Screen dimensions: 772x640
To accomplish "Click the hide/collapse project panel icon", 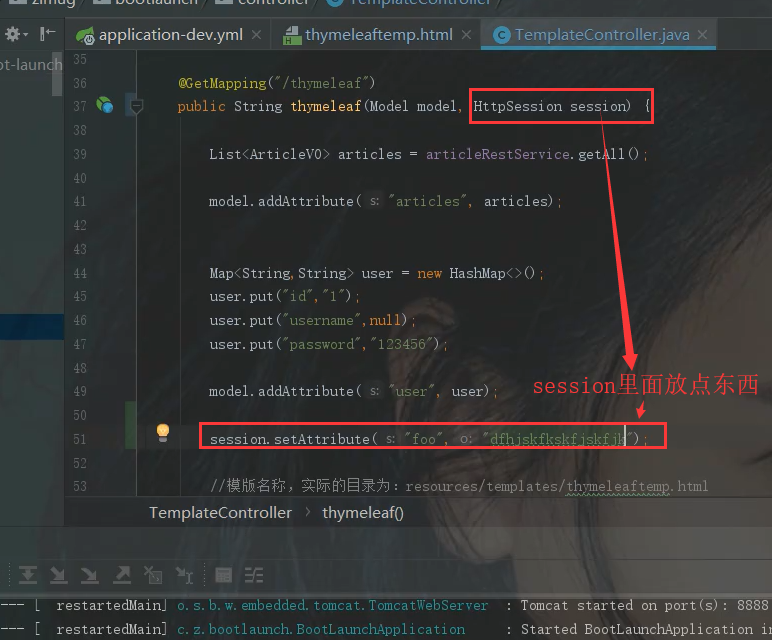I will click(47, 34).
